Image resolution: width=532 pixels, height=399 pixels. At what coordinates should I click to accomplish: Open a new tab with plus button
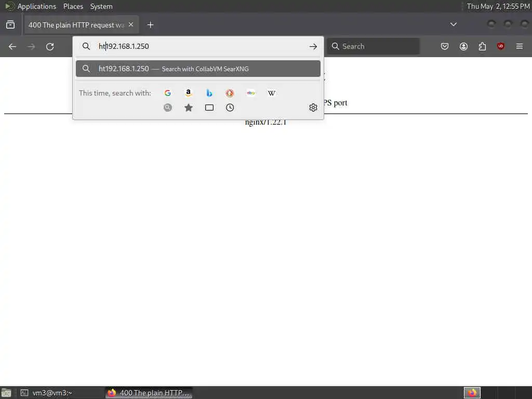(x=150, y=25)
